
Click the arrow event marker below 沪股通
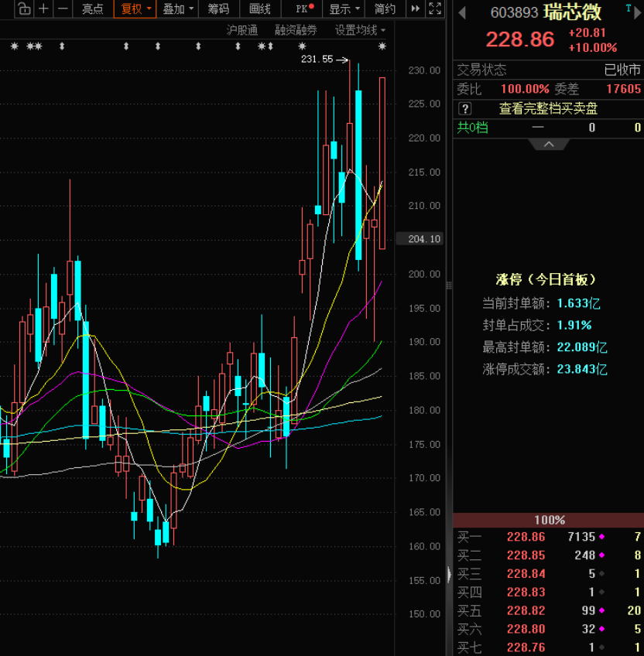(x=238, y=46)
